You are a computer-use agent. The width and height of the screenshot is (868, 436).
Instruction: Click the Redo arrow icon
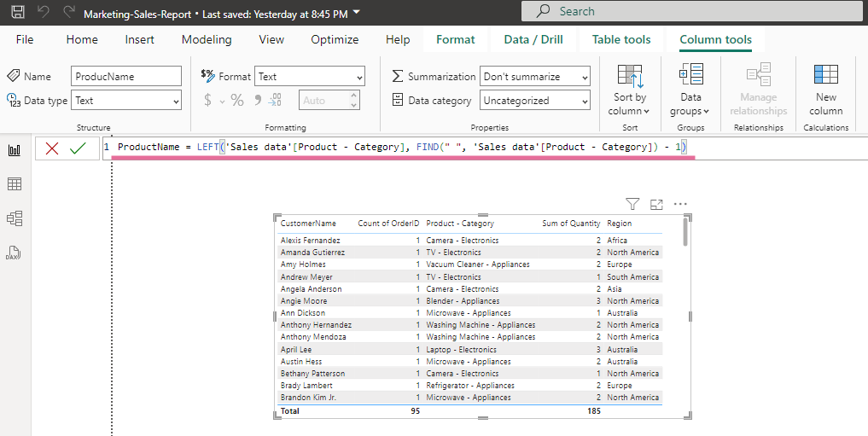coord(68,12)
